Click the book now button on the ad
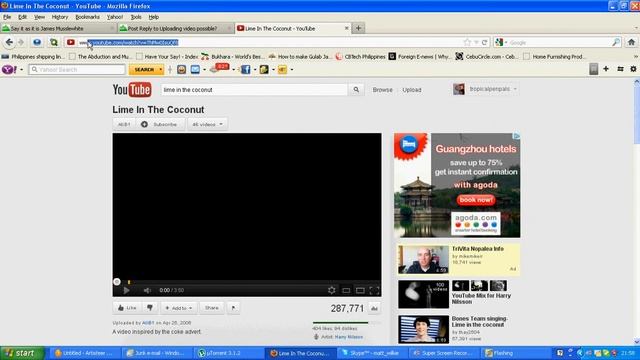 pyautogui.click(x=476, y=200)
